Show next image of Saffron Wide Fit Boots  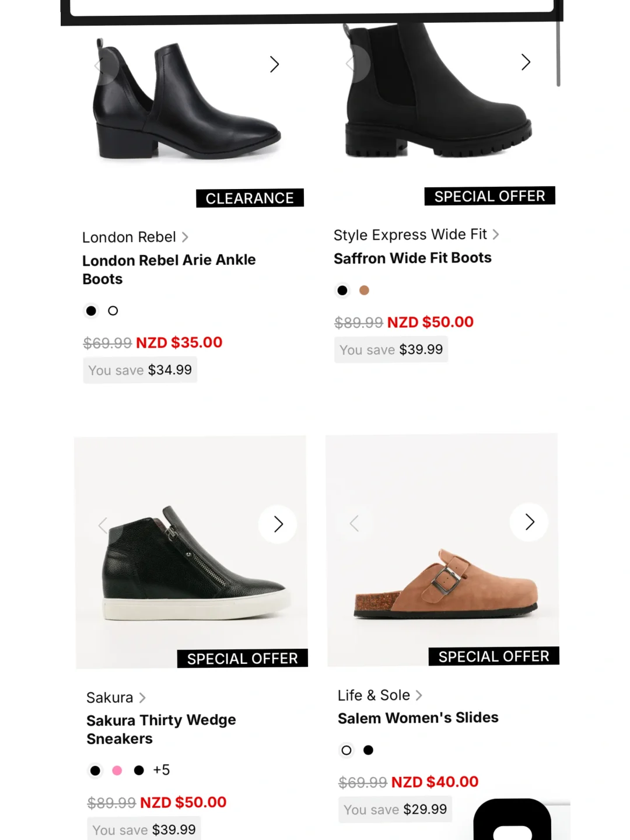coord(526,62)
